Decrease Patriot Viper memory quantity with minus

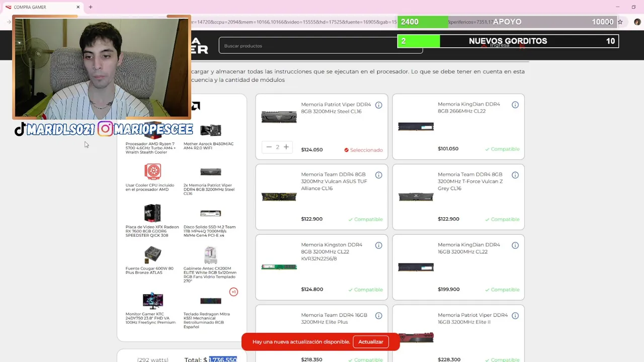pos(269,147)
